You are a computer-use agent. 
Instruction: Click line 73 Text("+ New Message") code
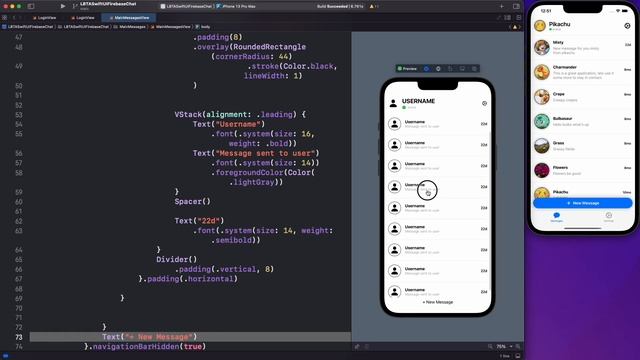click(149, 337)
